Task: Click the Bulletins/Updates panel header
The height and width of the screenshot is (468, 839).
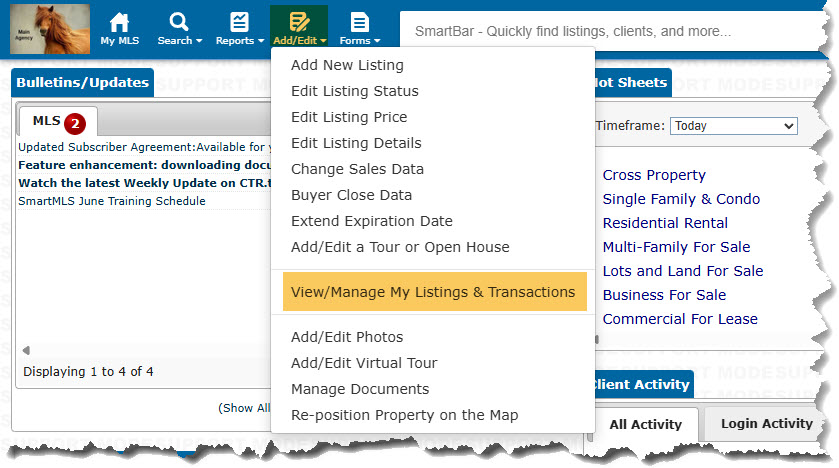Action: [82, 83]
